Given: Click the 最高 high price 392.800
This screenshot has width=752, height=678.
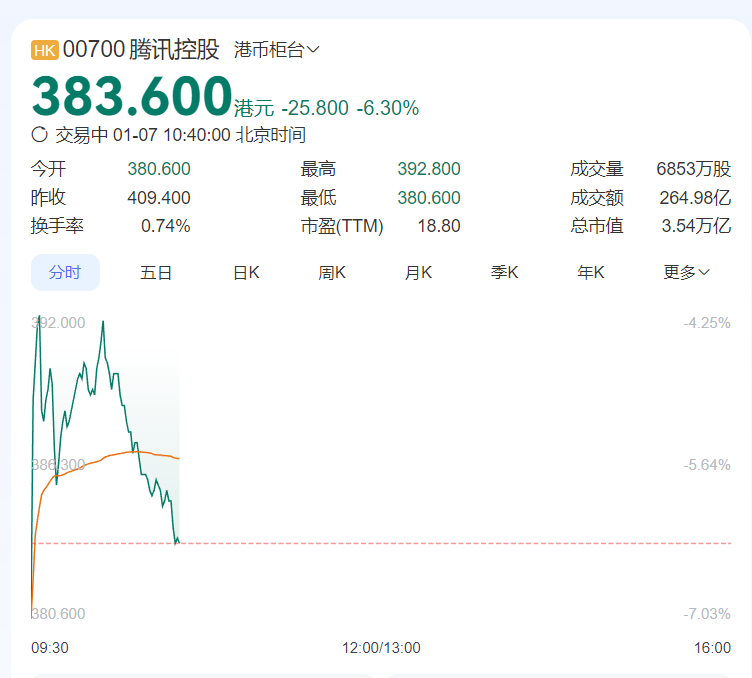Looking at the screenshot, I should pyautogui.click(x=429, y=169).
